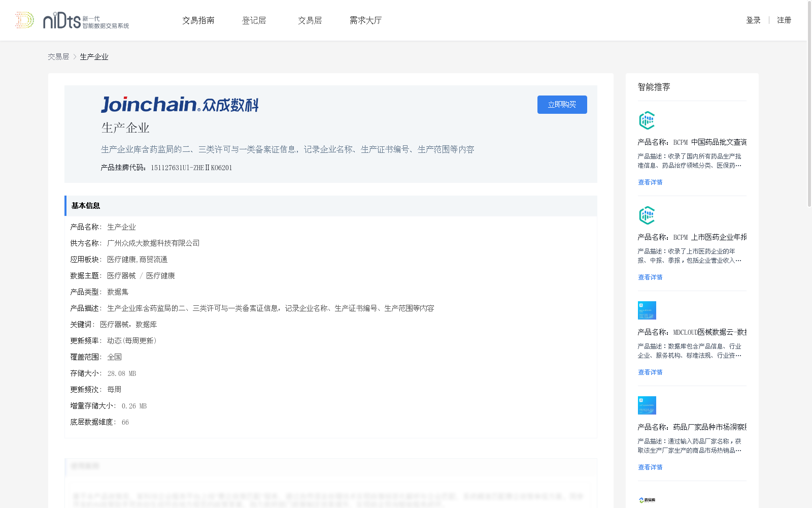Go to 交易层 in the breadcrumb
Viewport: 812px width, 508px height.
pyautogui.click(x=58, y=57)
